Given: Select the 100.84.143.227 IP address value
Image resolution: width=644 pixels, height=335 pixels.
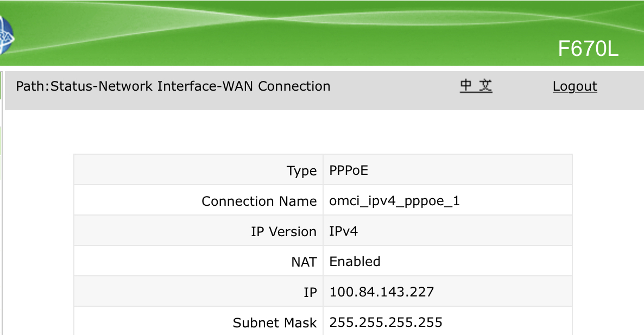Looking at the screenshot, I should [382, 292].
